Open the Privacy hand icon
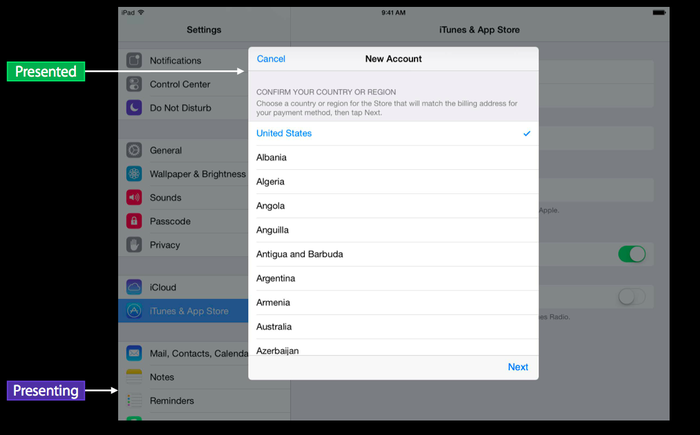Screen dimensions: 700x435 [x=134, y=245]
